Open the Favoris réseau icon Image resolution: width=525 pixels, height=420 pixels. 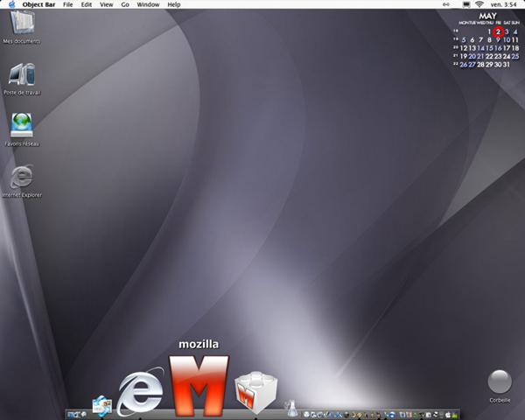click(x=21, y=127)
